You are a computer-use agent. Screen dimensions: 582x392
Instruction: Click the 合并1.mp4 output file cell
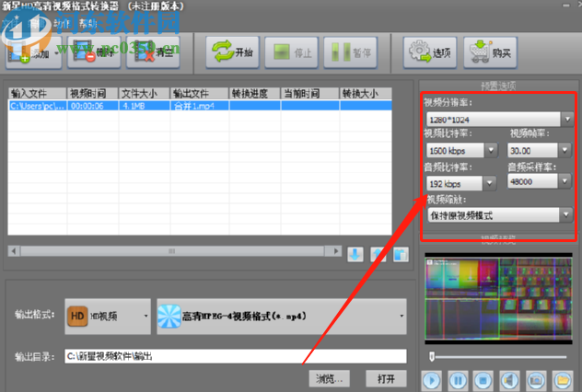[199, 106]
